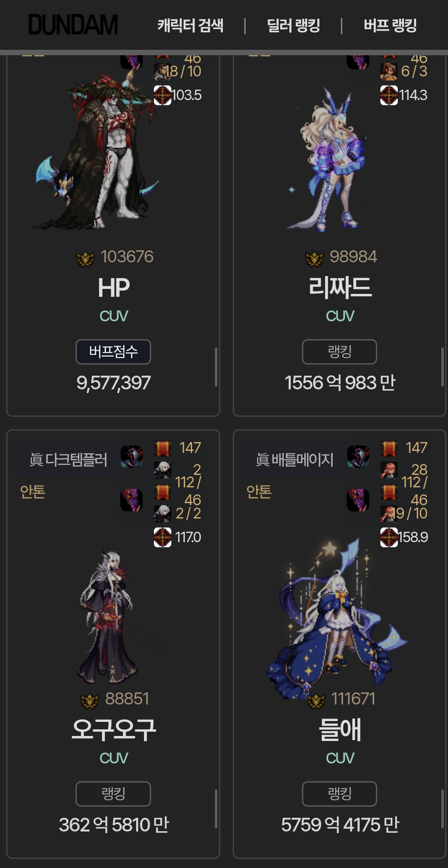
Task: Open the DUNDAM home logo
Action: [x=73, y=25]
